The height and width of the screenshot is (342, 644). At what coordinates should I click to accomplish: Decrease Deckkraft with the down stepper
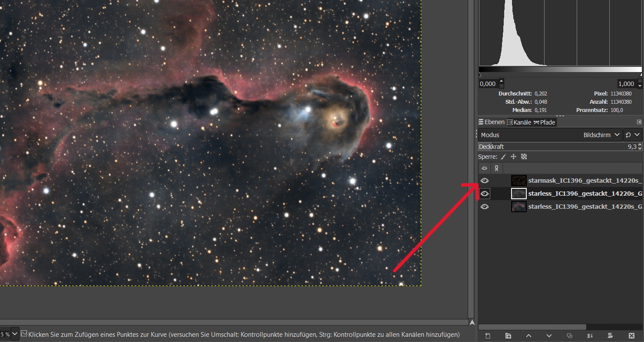[x=640, y=149]
